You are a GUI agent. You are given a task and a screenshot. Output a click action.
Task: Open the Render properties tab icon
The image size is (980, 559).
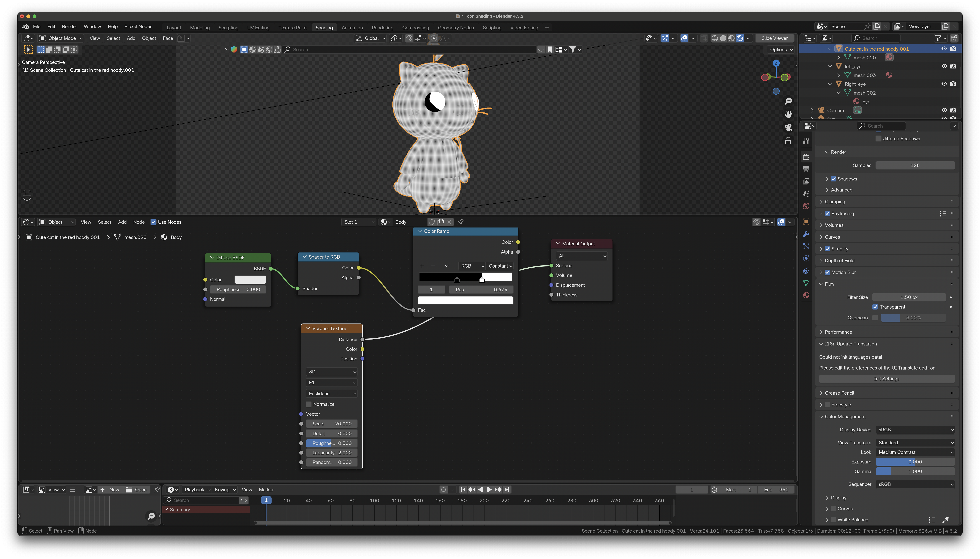806,157
